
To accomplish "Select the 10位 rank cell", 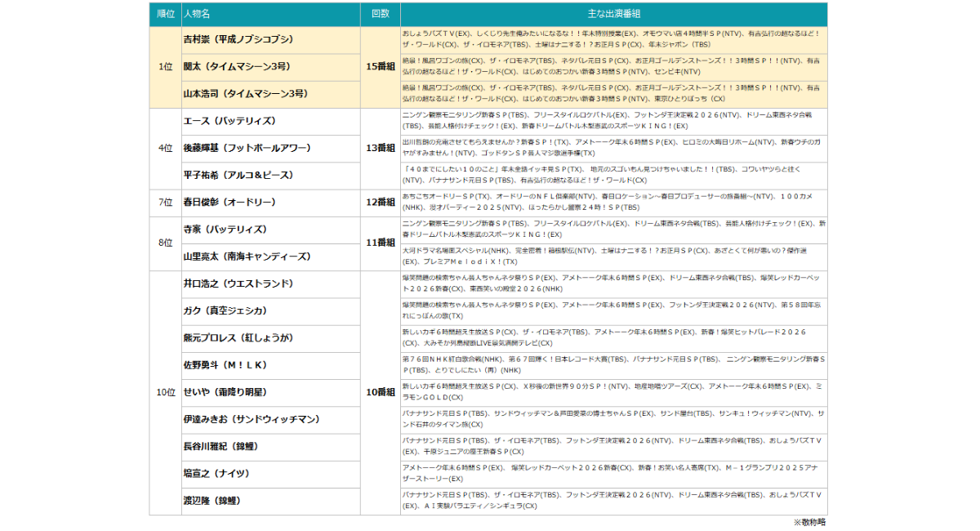I will pos(165,393).
